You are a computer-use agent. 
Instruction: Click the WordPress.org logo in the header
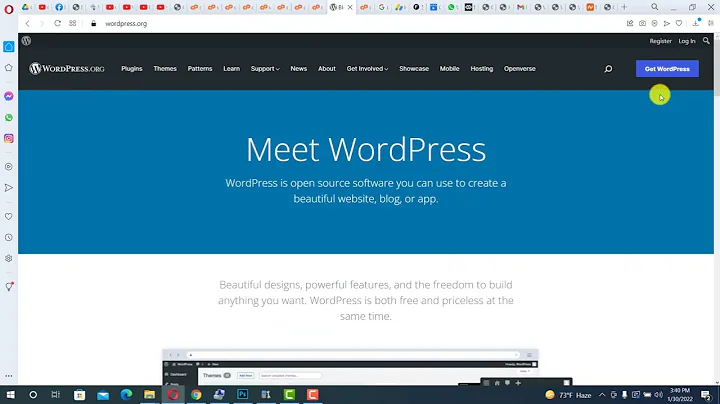[x=67, y=69]
